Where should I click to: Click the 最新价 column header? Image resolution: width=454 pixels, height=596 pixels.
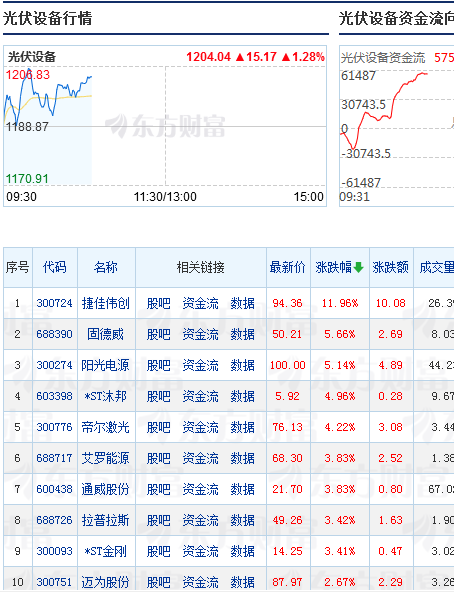click(x=287, y=267)
